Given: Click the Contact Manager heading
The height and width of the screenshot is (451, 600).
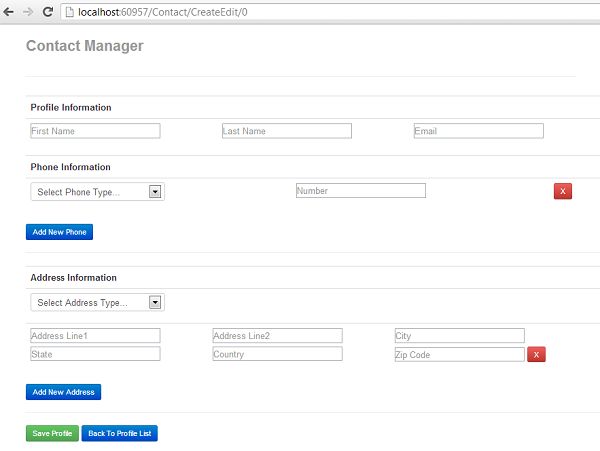Looking at the screenshot, I should coord(85,46).
